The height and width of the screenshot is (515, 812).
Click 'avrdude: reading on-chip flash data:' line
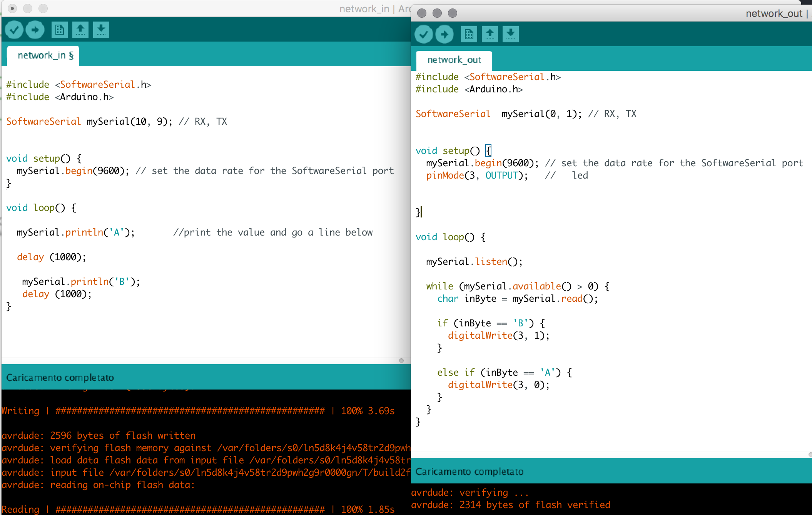[98, 485]
